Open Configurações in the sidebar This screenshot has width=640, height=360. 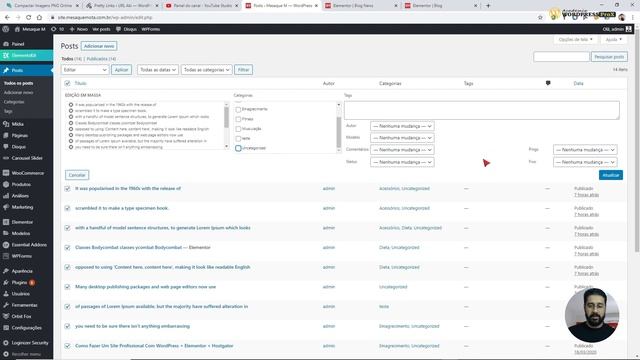pos(27,328)
